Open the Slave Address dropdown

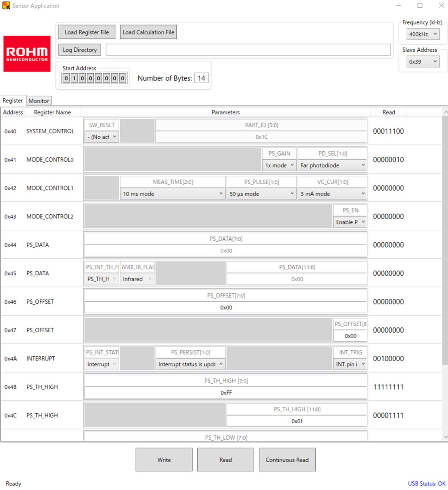[422, 62]
